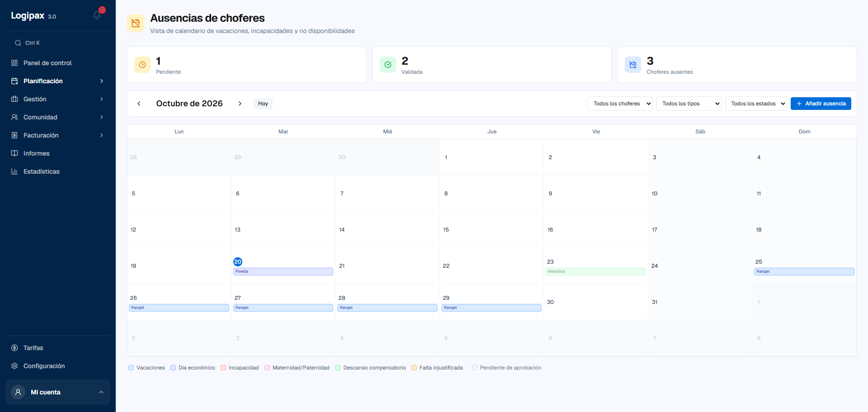Click the Planificación calendar icon
Image resolution: width=868 pixels, height=412 pixels.
[x=14, y=81]
